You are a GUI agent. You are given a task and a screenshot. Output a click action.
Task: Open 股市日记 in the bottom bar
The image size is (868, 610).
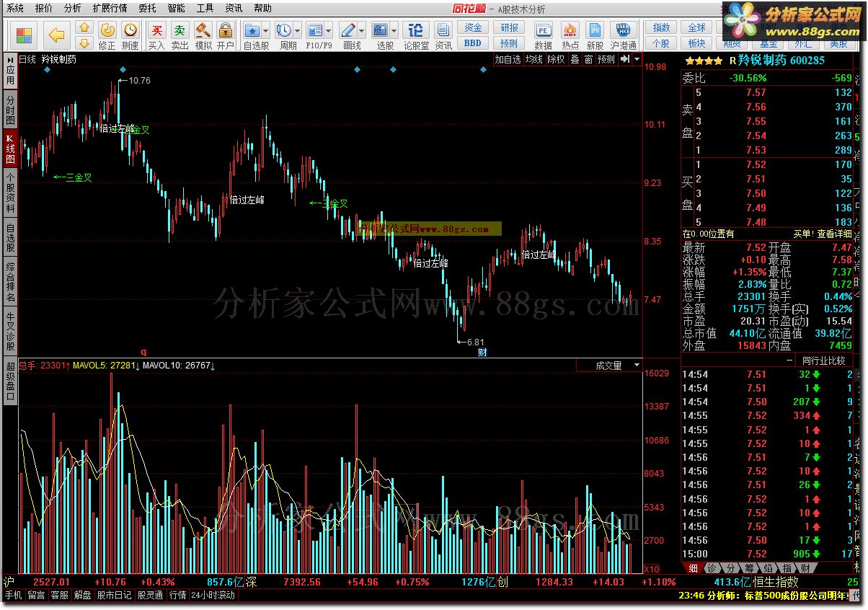(x=115, y=596)
